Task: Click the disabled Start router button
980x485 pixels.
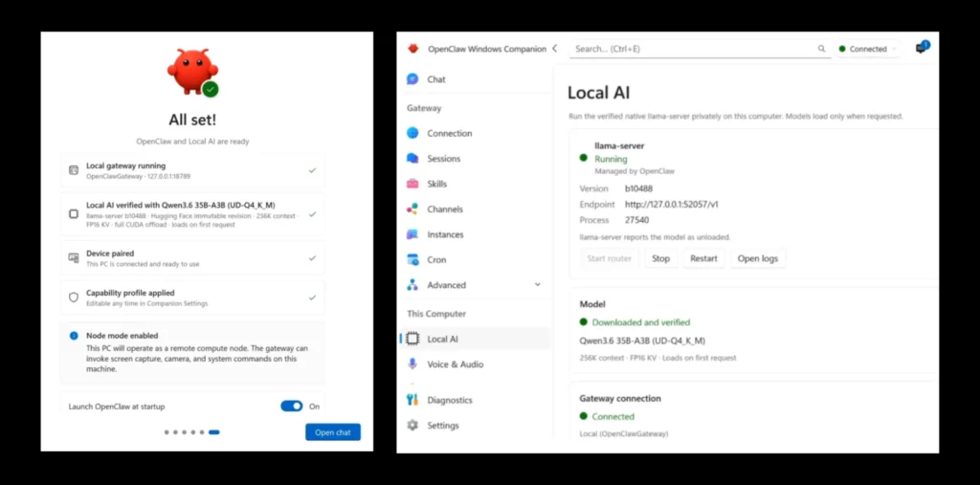Action: 610,258
